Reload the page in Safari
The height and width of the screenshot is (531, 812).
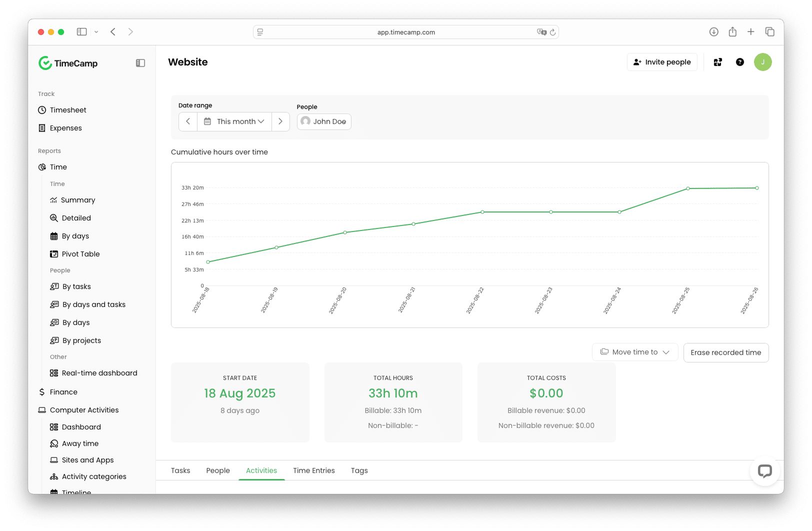[553, 32]
